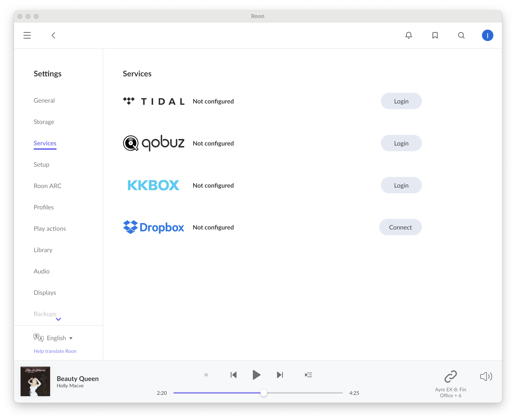Click the KKBOX logo
Image resolution: width=516 pixels, height=420 pixels.
tap(153, 185)
